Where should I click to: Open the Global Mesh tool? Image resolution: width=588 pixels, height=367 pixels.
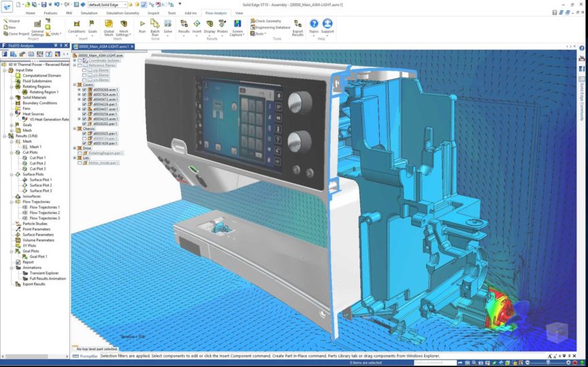109,25
